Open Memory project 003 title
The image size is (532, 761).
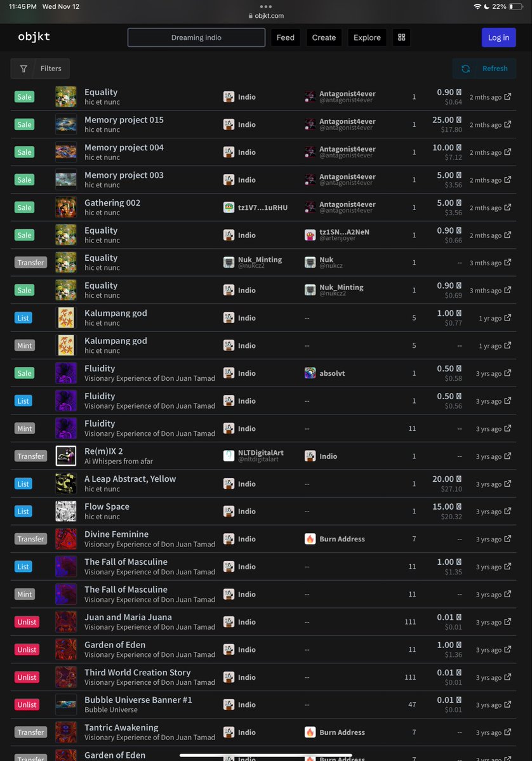pyautogui.click(x=124, y=175)
